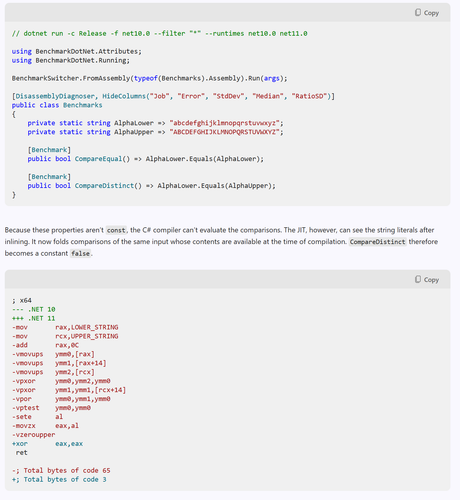The width and height of the screenshot is (460, 500).
Task: Click the 'vzeroupper' removed line
Action: click(x=33, y=435)
